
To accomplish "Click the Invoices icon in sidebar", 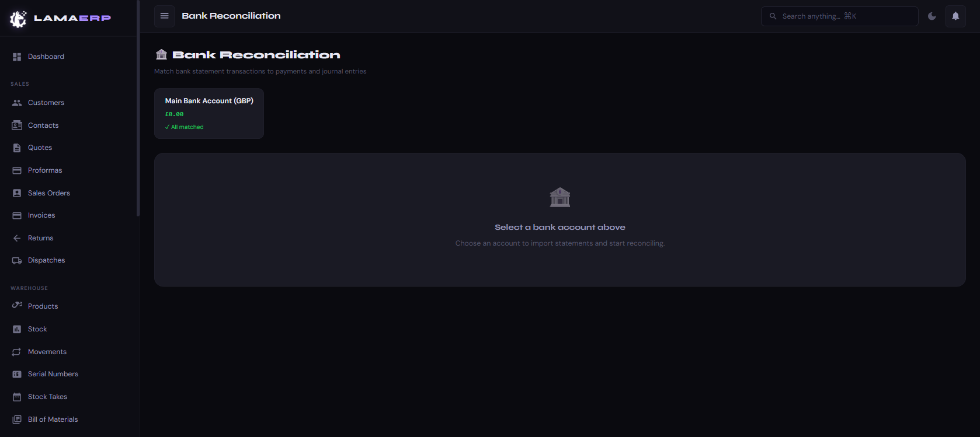I will 17,215.
